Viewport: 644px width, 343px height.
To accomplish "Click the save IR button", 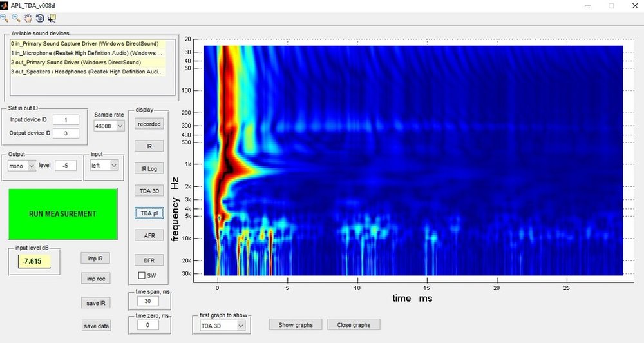I will point(96,302).
